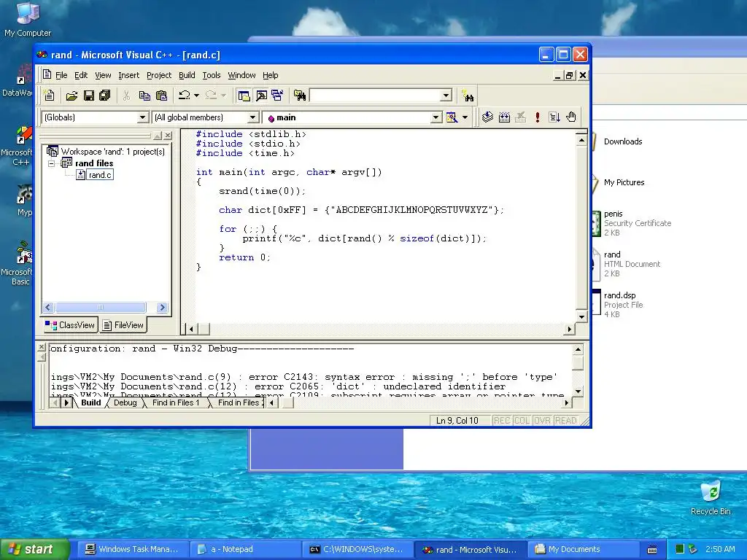Open Window List toolbar icon

pos(277,96)
